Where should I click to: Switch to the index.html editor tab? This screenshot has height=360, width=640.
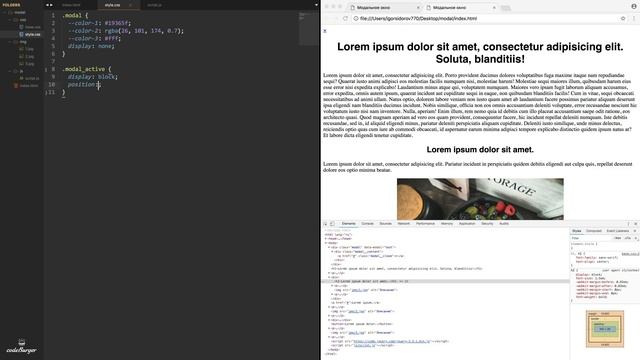pyautogui.click(x=71, y=5)
